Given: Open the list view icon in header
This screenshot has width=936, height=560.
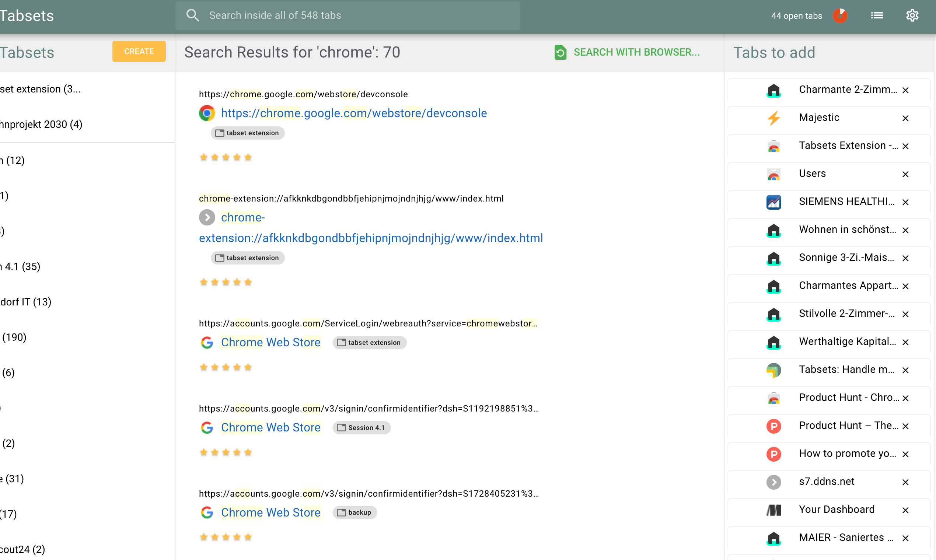Looking at the screenshot, I should click(877, 15).
